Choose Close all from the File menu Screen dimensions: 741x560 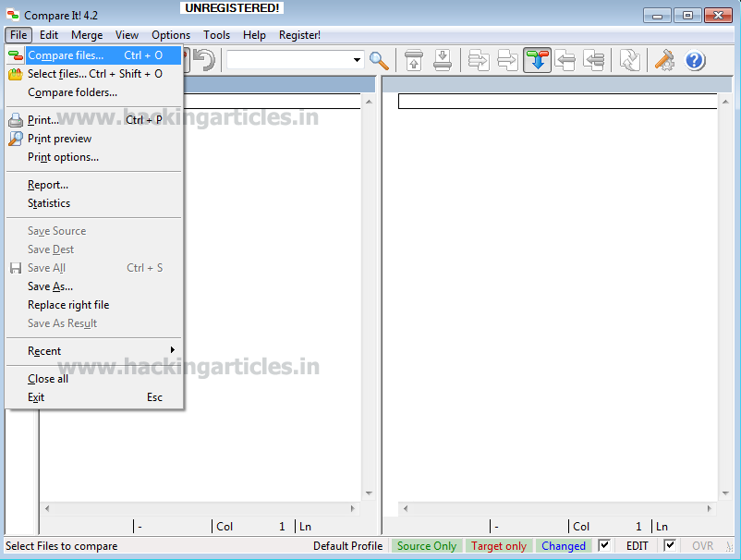(94, 379)
